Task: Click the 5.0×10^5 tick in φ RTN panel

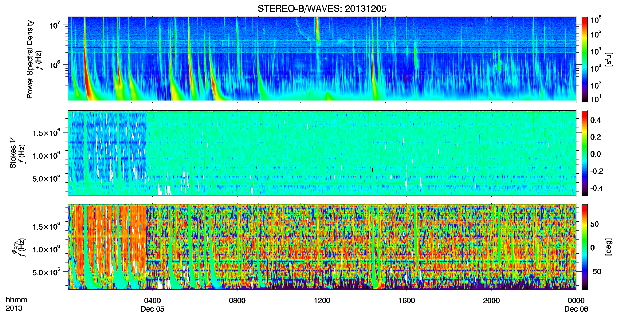Action: 46,272
